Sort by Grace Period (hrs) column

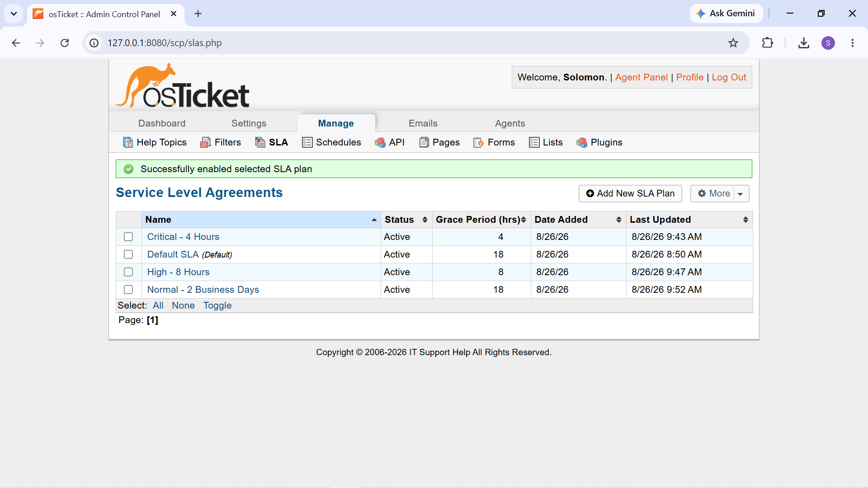(x=481, y=220)
